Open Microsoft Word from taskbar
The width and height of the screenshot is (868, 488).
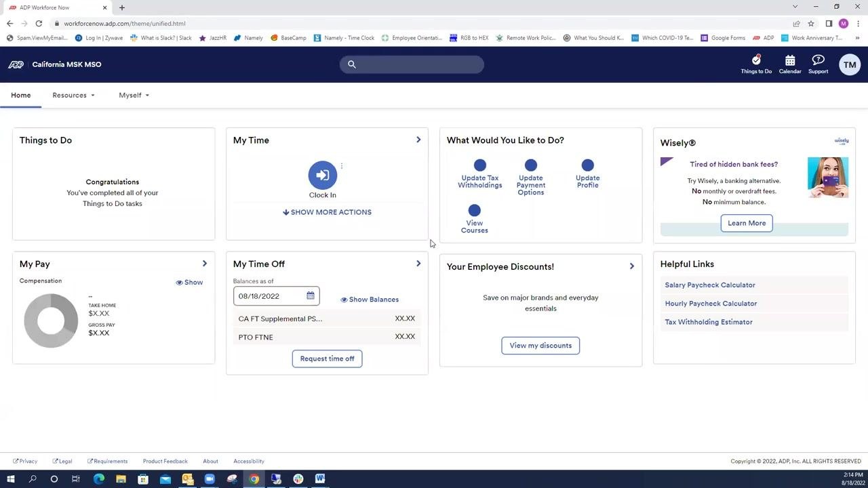tap(320, 479)
